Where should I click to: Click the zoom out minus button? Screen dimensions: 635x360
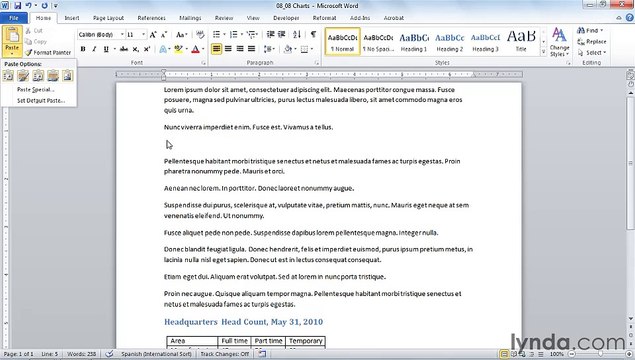click(572, 354)
